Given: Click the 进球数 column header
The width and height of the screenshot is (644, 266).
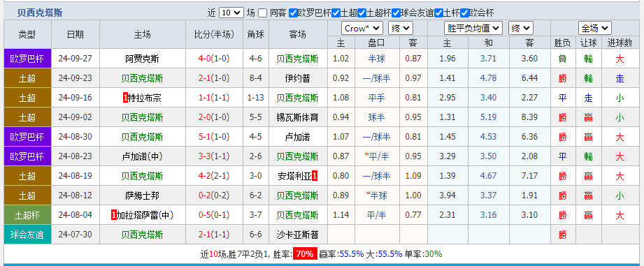Looking at the screenshot, I should click(x=620, y=43).
